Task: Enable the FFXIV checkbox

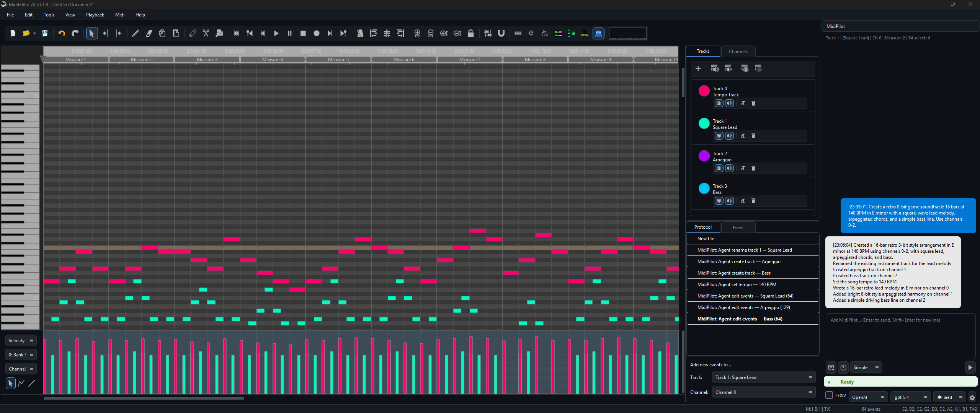Action: coord(829,395)
